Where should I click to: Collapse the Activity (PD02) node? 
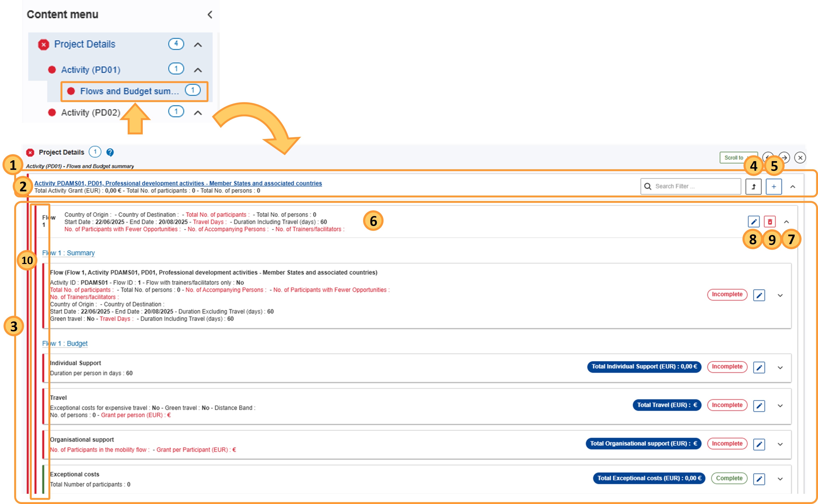coord(198,113)
